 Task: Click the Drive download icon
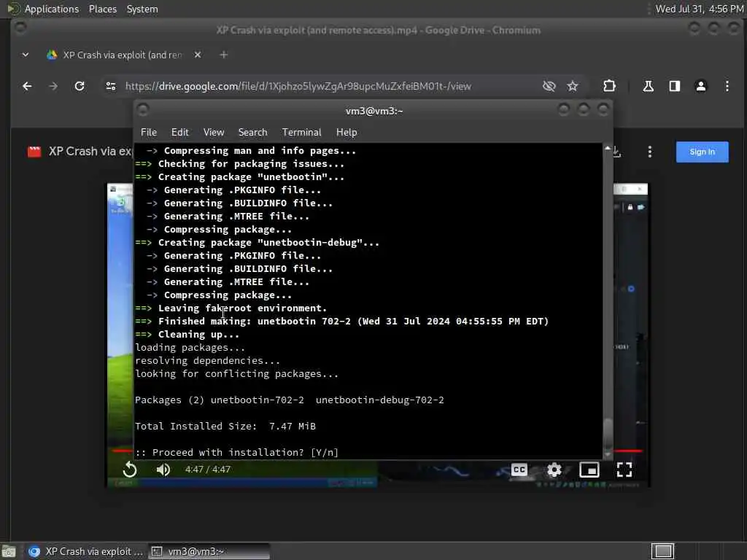[617, 152]
